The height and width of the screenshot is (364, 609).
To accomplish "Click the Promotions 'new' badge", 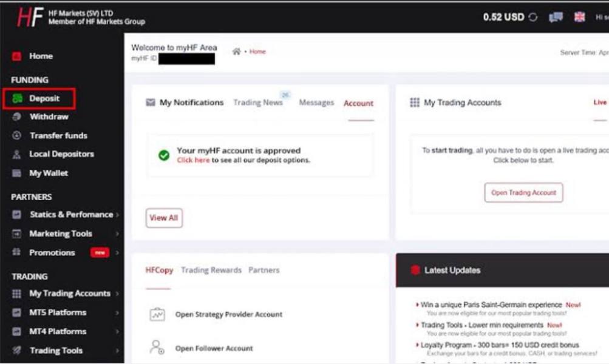I will point(100,252).
